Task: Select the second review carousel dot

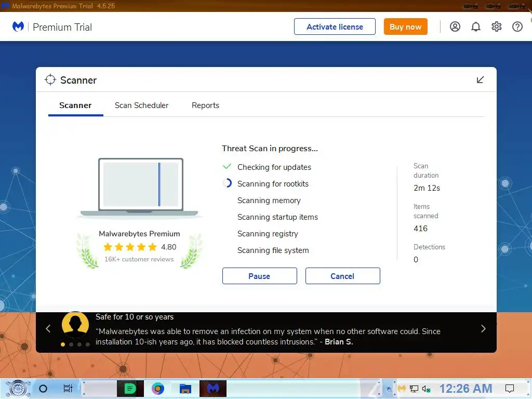Action: click(71, 344)
